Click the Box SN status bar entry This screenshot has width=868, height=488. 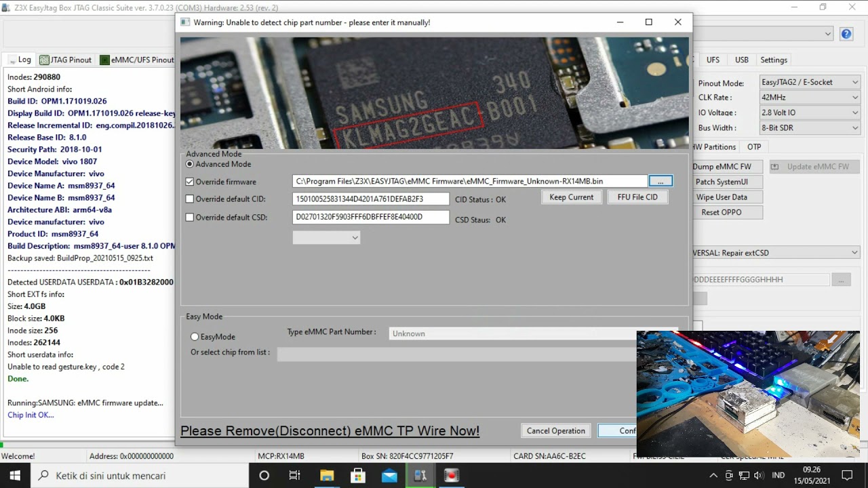(407, 456)
